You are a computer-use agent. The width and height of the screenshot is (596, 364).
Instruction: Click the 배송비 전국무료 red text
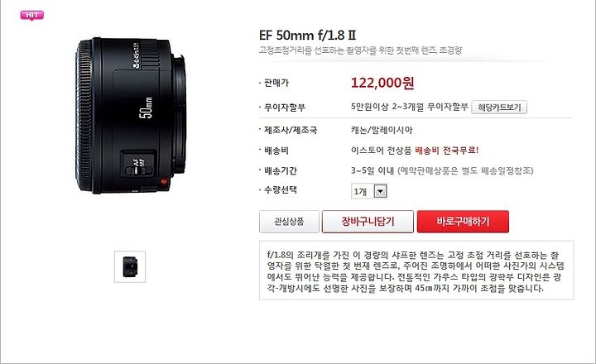click(447, 150)
